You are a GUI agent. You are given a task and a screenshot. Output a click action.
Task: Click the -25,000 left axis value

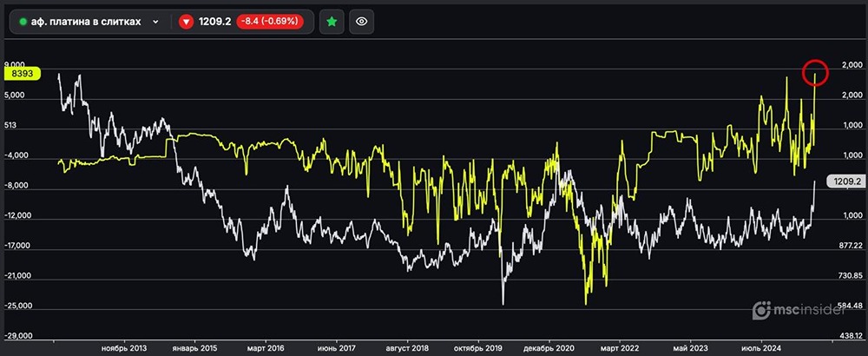19,306
